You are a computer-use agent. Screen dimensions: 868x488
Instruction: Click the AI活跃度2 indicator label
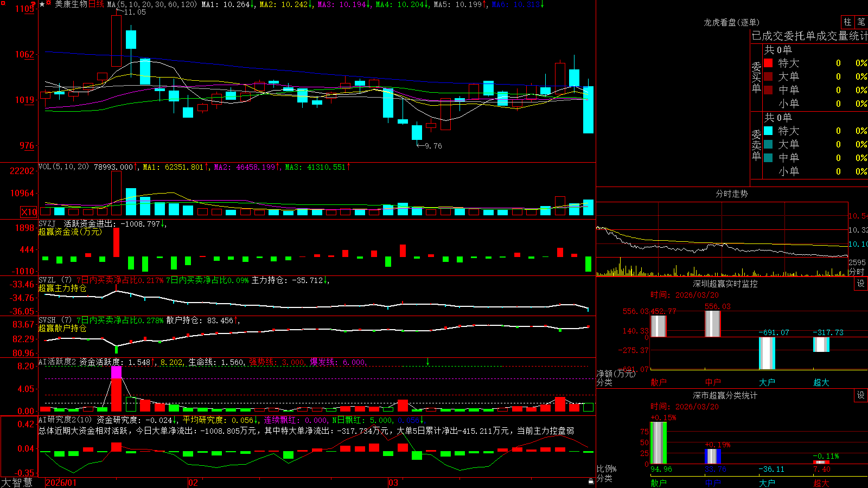pos(58,362)
